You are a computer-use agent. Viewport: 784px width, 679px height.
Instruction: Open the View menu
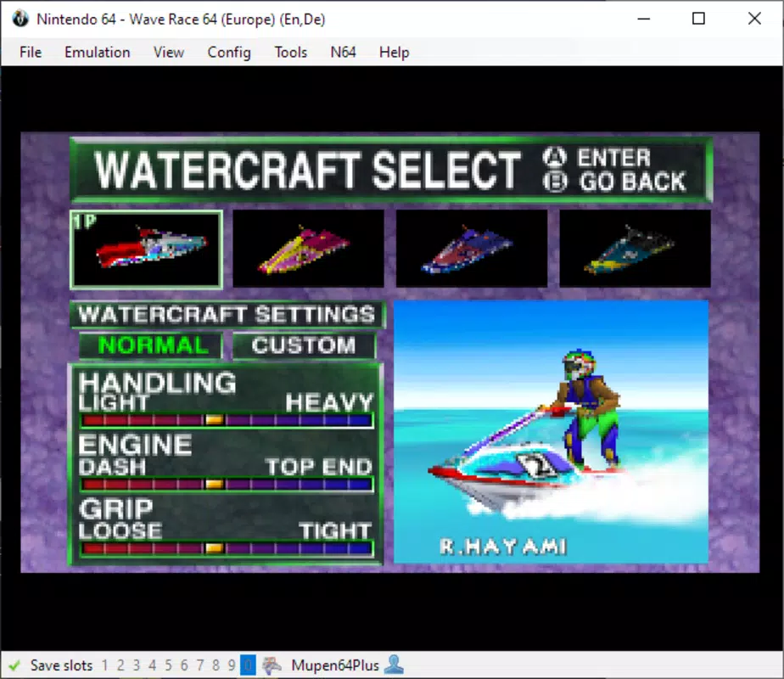click(x=169, y=52)
